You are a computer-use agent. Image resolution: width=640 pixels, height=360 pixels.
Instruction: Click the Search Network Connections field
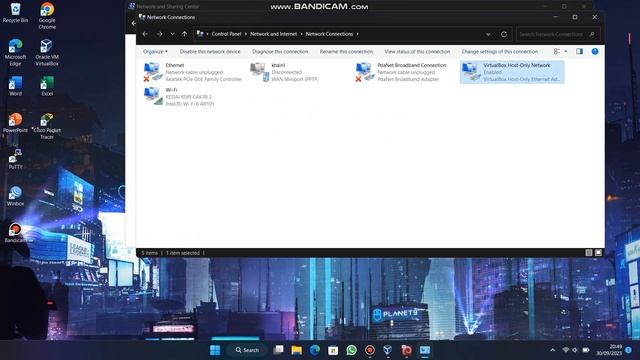point(557,34)
